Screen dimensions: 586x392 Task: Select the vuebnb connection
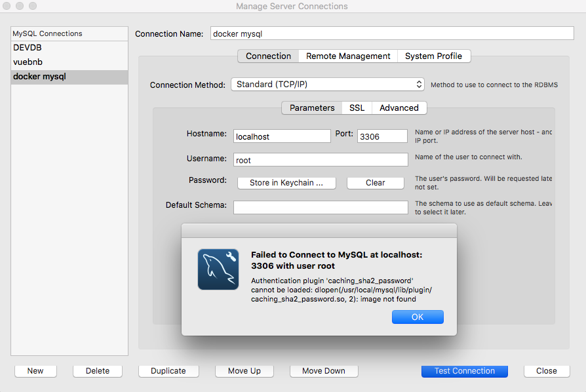coord(69,62)
